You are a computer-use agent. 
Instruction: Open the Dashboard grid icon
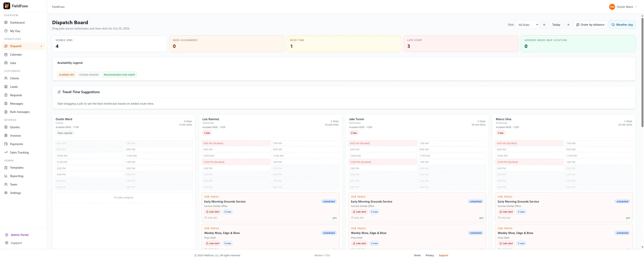6,23
